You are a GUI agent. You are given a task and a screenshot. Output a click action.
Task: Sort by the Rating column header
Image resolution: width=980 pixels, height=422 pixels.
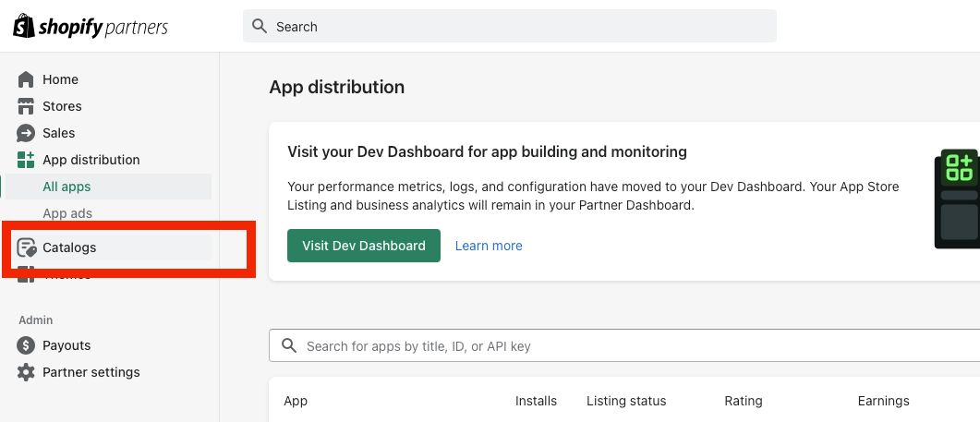744,401
